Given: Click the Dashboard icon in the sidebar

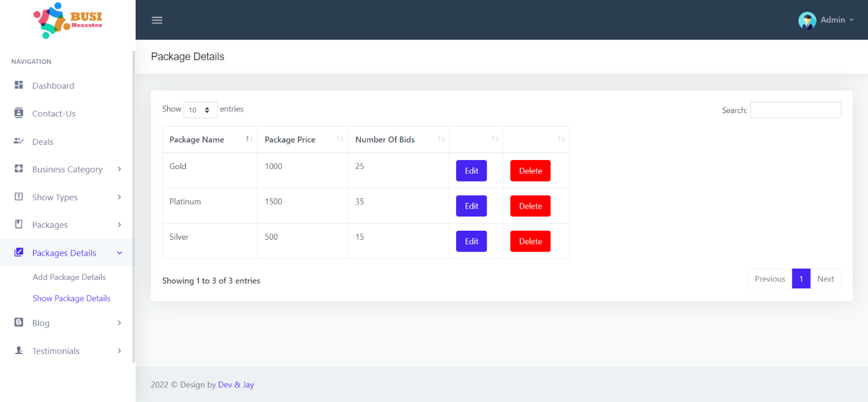Looking at the screenshot, I should pyautogui.click(x=19, y=85).
